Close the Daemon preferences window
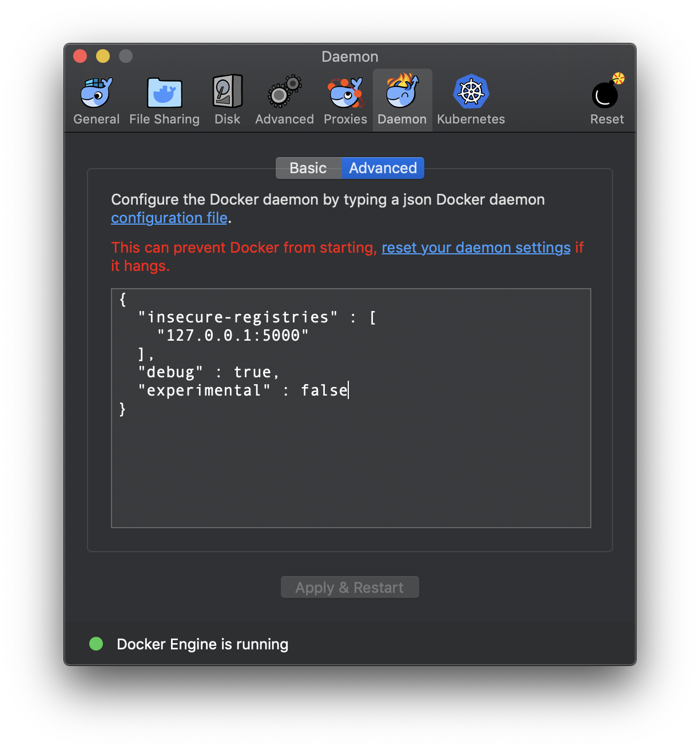Image resolution: width=700 pixels, height=750 pixels. point(80,56)
